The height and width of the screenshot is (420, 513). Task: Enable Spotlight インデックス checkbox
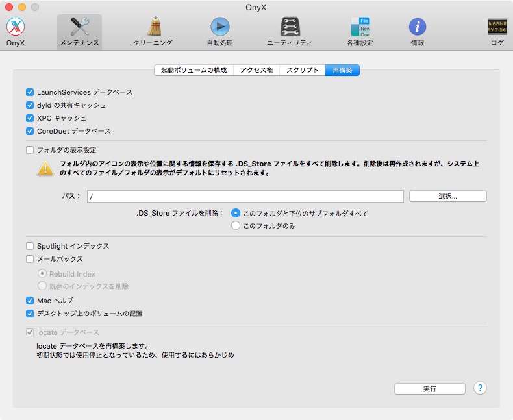pyautogui.click(x=30, y=246)
